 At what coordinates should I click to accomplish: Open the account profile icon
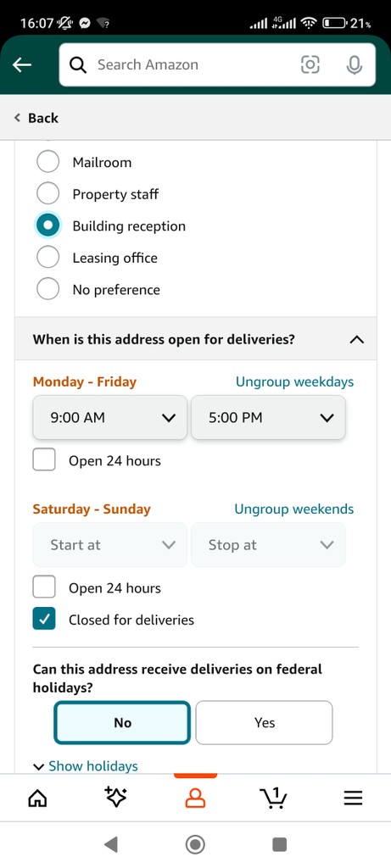[195, 798]
